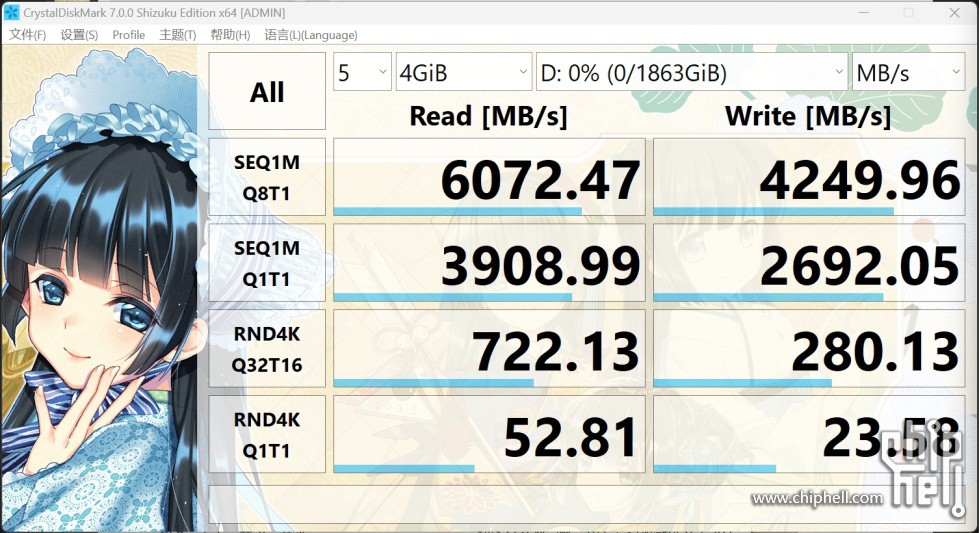Click the RND4K Q32T16 write result 280.13
This screenshot has width=979, height=533.
tap(809, 349)
